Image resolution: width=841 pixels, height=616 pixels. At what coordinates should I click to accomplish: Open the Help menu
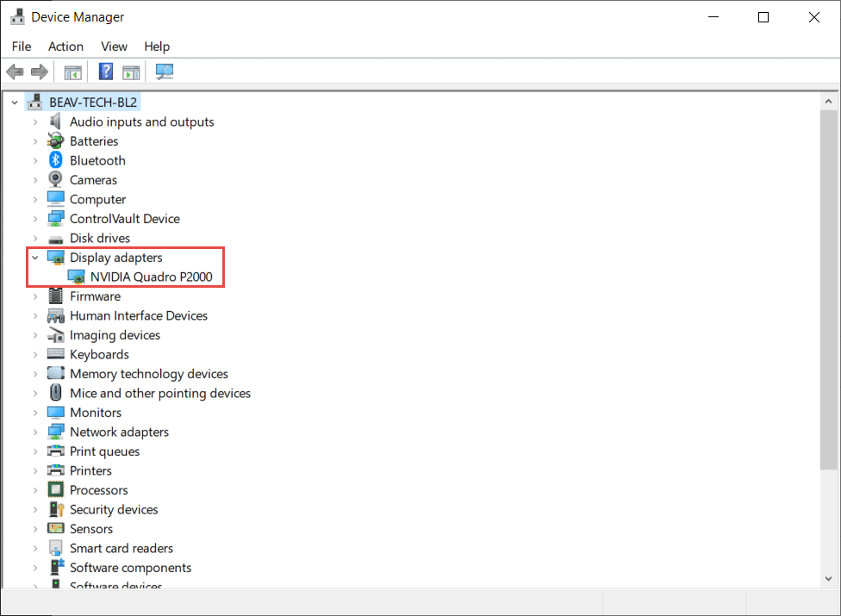[157, 47]
